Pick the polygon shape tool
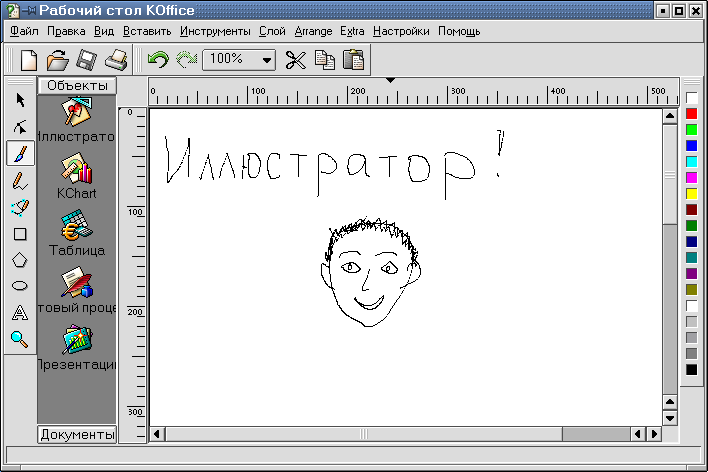This screenshot has width=708, height=472. [20, 260]
